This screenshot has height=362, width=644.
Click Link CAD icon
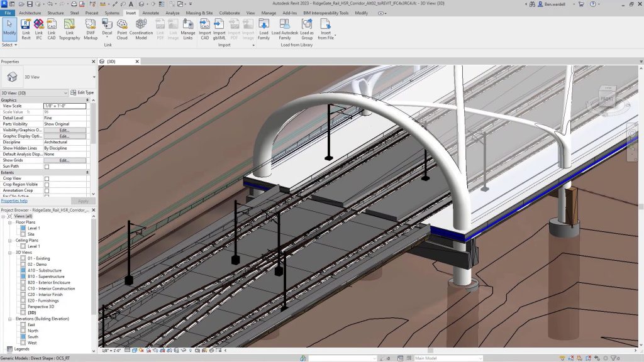[x=52, y=29]
